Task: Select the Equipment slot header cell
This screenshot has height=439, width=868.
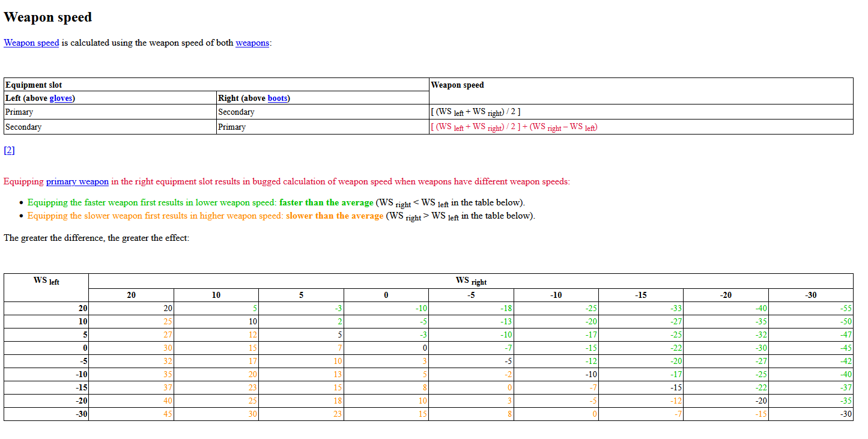Action: 217,85
